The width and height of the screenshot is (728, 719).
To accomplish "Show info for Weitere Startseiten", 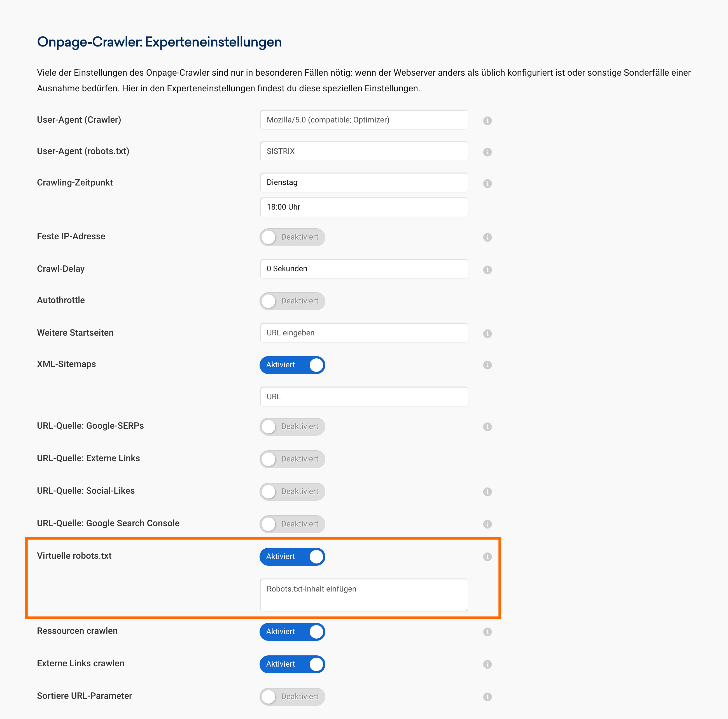I will [x=487, y=334].
